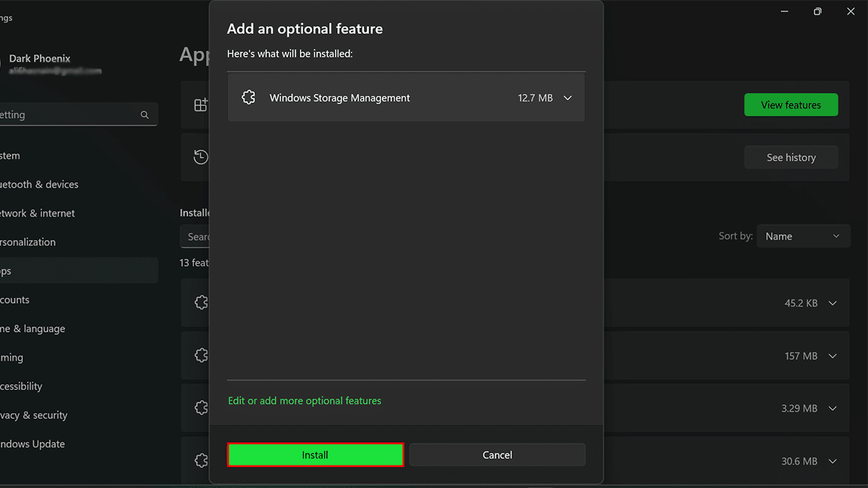Click the feature icon in the 157 MB row

click(201, 356)
